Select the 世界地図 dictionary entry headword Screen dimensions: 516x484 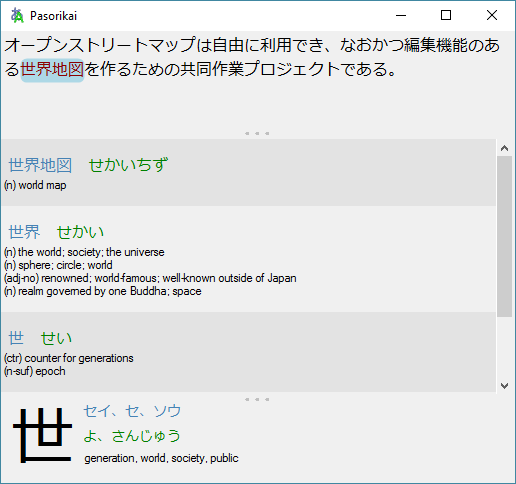pyautogui.click(x=40, y=165)
